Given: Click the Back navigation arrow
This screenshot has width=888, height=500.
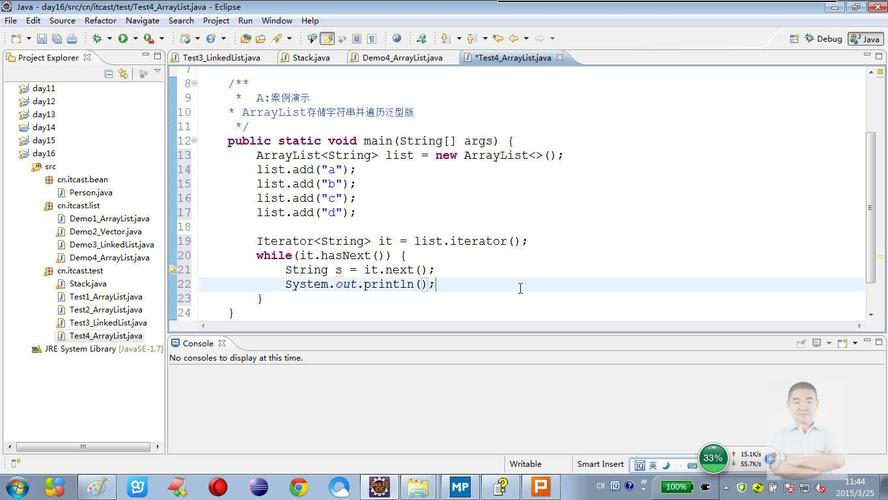Looking at the screenshot, I should tap(514, 39).
